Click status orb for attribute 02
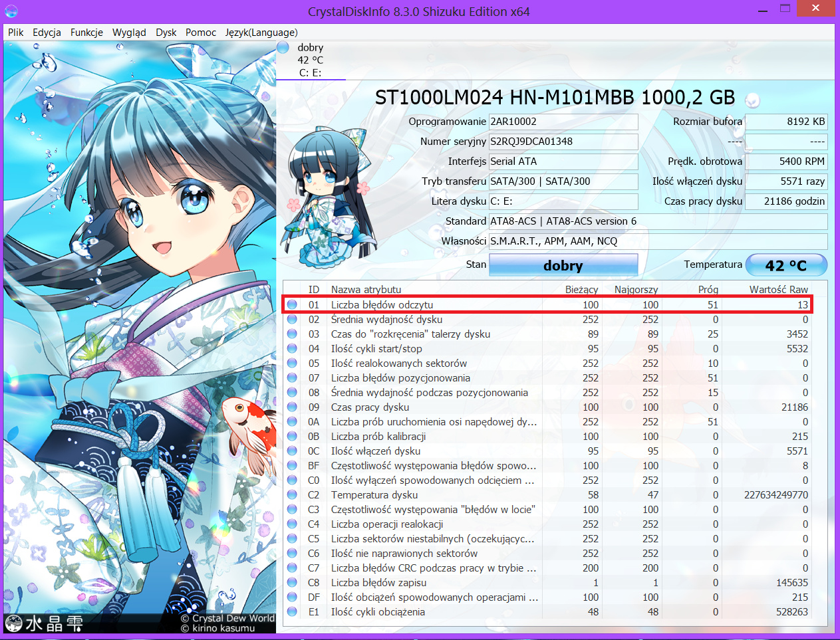Viewport: 840px width, 640px height. 292,319
